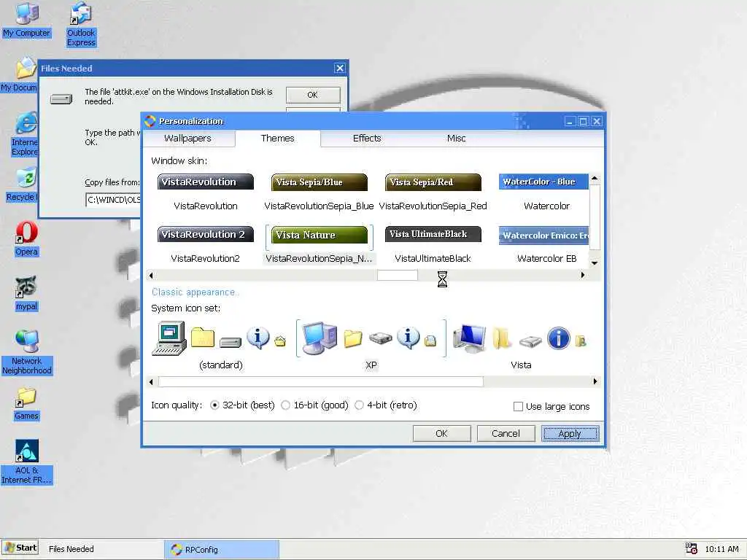Choose the Vista Sepia/Blue window skin
Viewport: 747px width, 560px height.
[320, 182]
